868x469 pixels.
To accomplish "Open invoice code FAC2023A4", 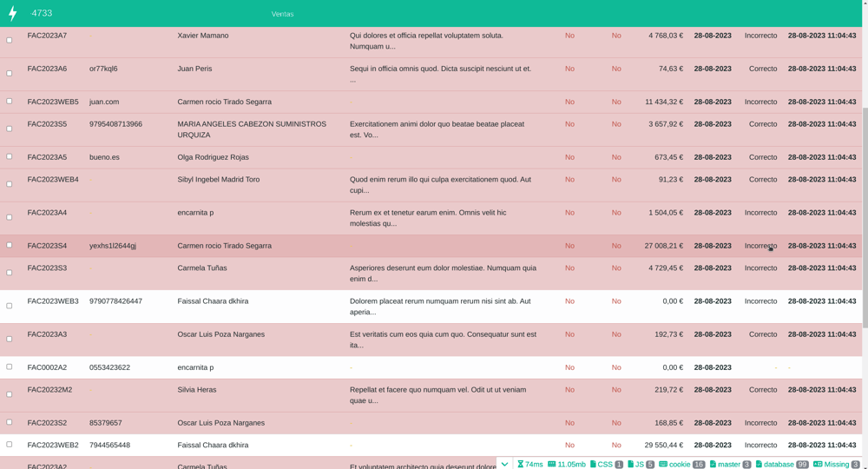I will (x=47, y=213).
